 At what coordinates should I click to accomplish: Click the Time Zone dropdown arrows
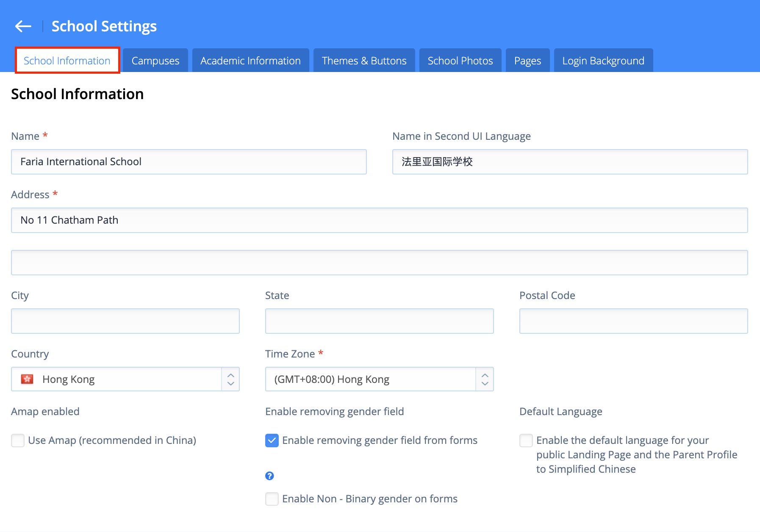485,379
